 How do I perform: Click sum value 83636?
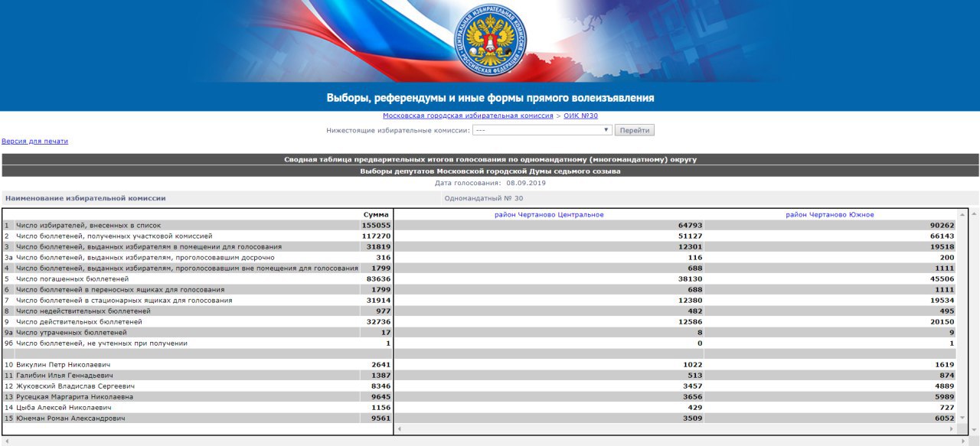378,279
